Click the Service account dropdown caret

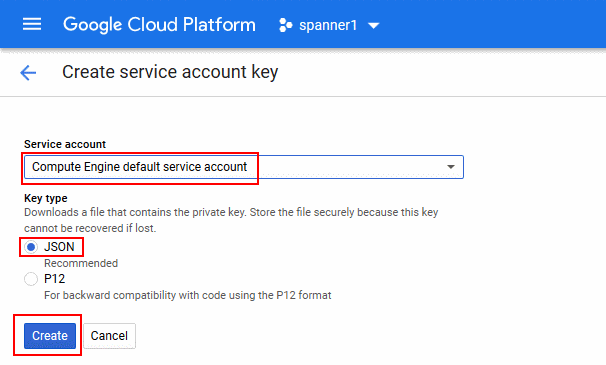[x=451, y=167]
